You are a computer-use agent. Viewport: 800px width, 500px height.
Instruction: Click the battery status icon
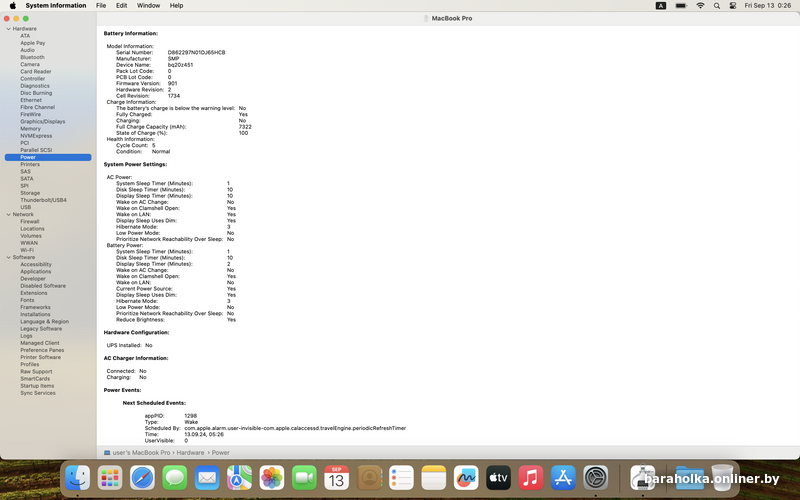tap(681, 6)
